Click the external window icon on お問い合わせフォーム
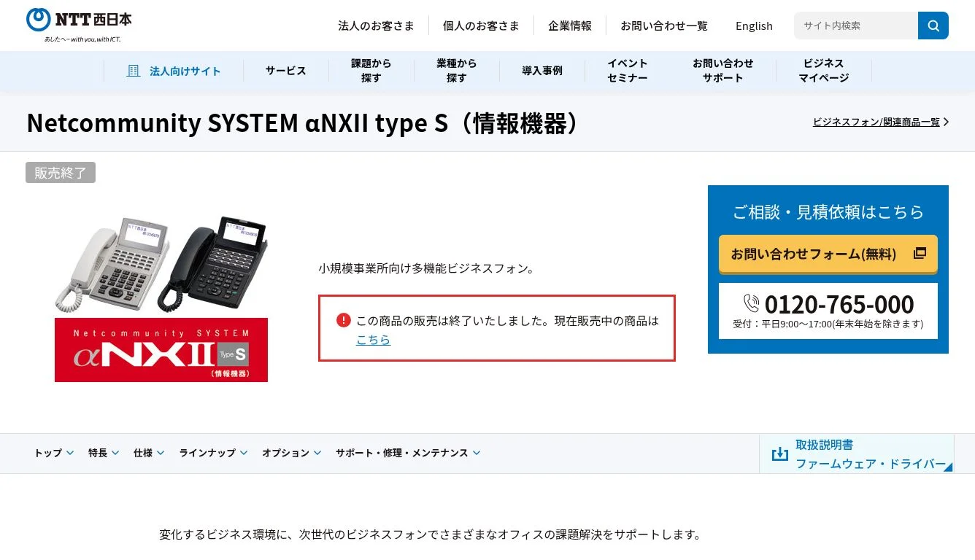 (920, 253)
